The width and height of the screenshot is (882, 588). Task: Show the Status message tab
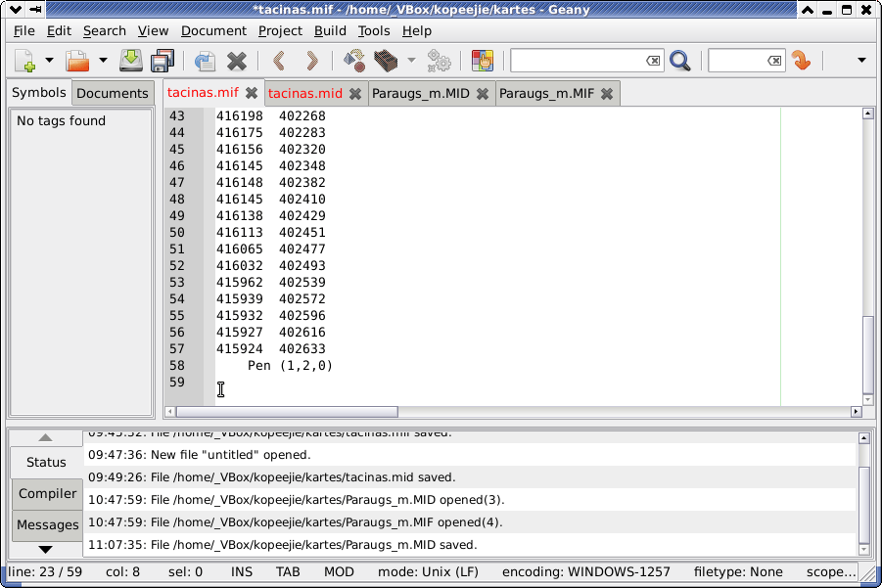pyautogui.click(x=46, y=462)
